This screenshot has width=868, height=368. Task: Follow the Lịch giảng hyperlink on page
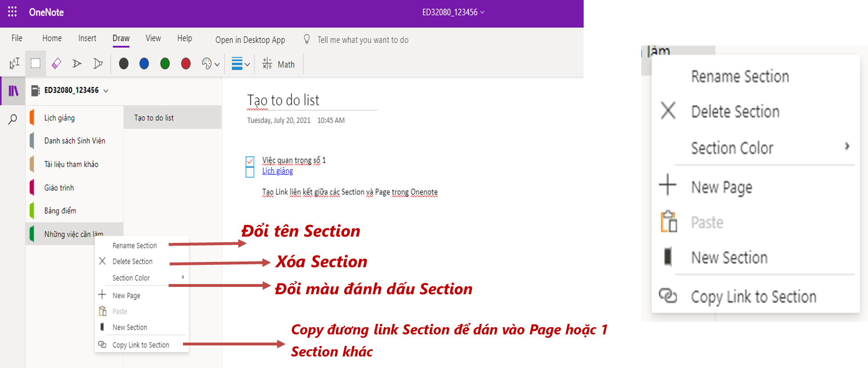278,171
